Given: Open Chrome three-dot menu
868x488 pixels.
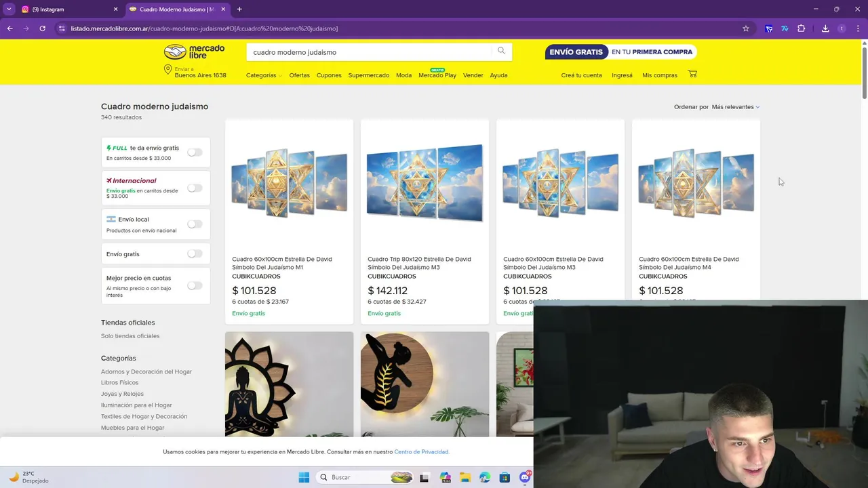Looking at the screenshot, I should (859, 28).
